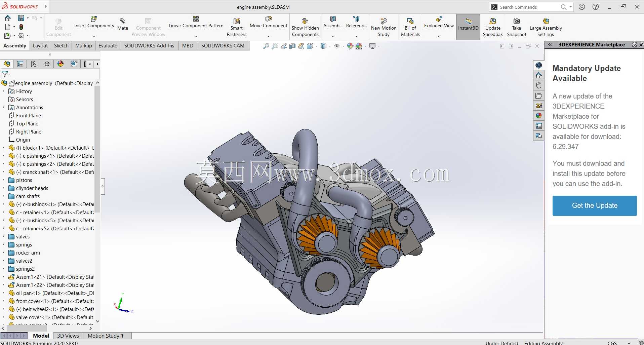
Task: Open the DisplayManager tab icon
Action: (61, 64)
